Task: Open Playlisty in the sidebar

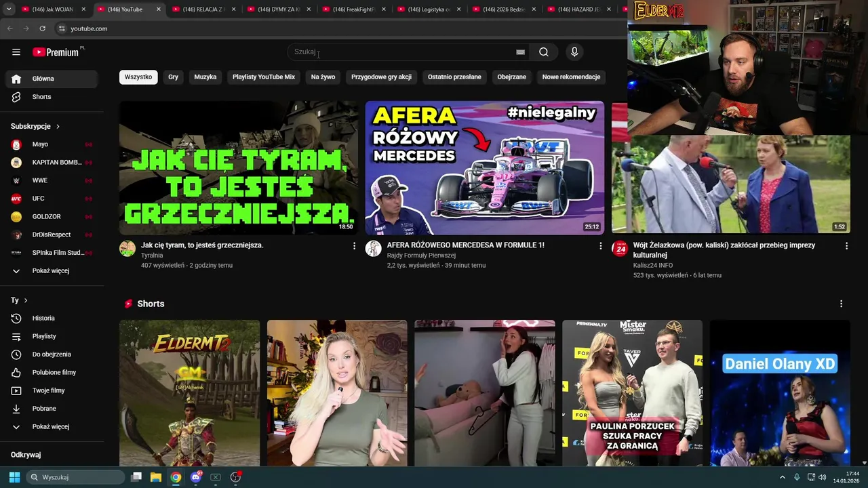Action: pyautogui.click(x=53, y=336)
